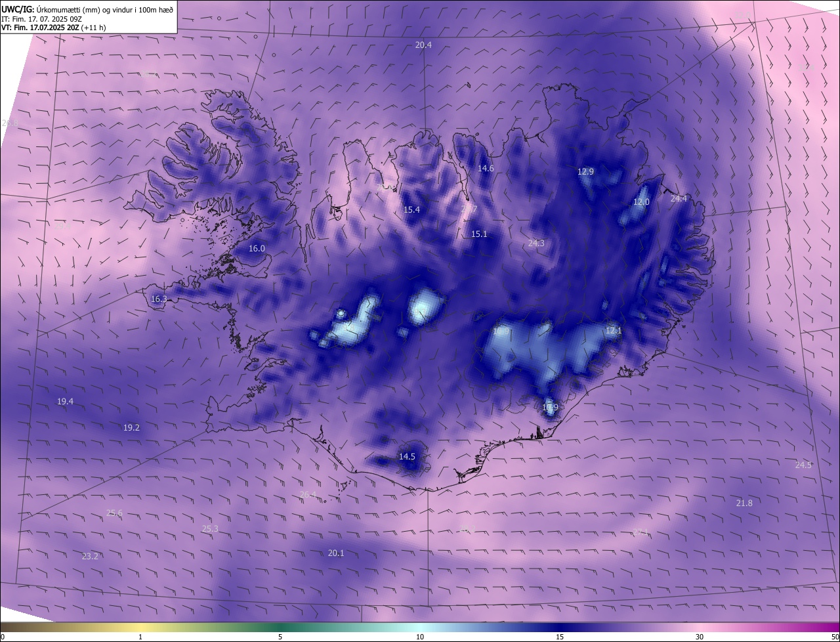This screenshot has width=840, height=642.
Task: Click the colorbar tick labeled 50
Action: 835,637
